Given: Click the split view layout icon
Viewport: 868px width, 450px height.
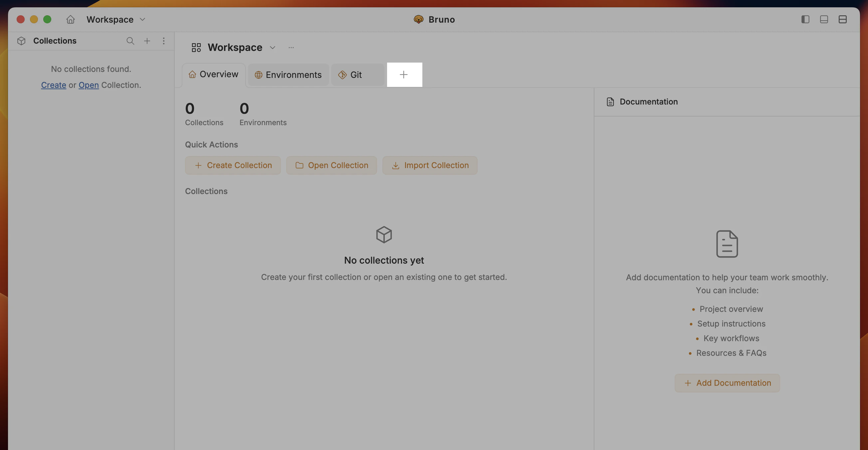Looking at the screenshot, I should coord(843,19).
